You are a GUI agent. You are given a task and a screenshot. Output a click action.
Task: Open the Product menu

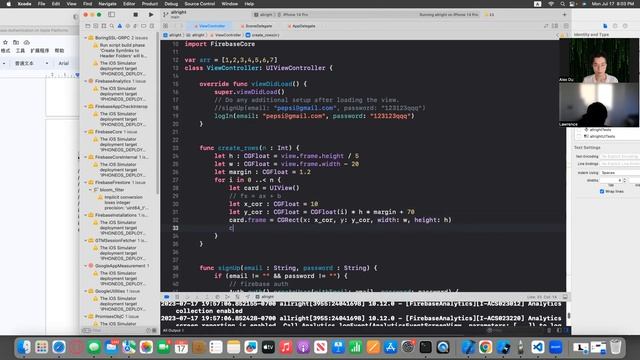[150, 4]
